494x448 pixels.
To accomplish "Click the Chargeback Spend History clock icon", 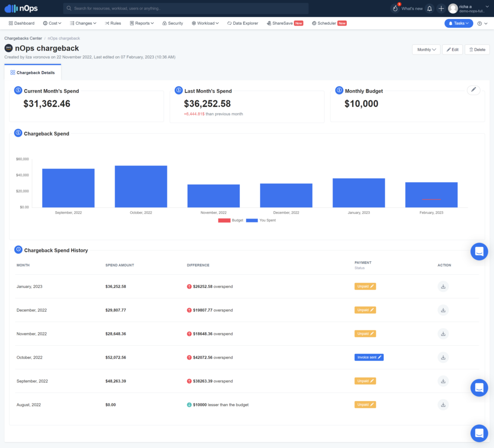I will pyautogui.click(x=18, y=250).
